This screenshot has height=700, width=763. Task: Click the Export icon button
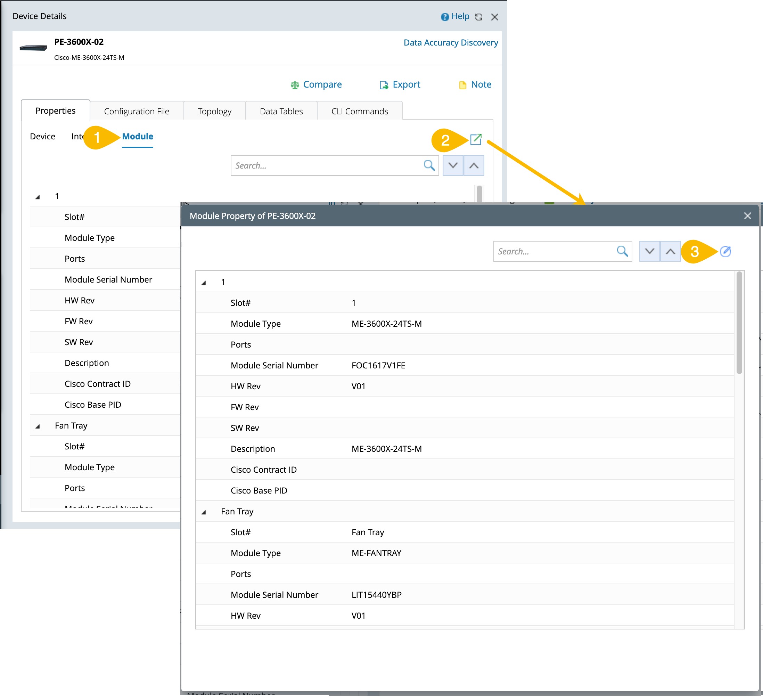[x=384, y=85]
